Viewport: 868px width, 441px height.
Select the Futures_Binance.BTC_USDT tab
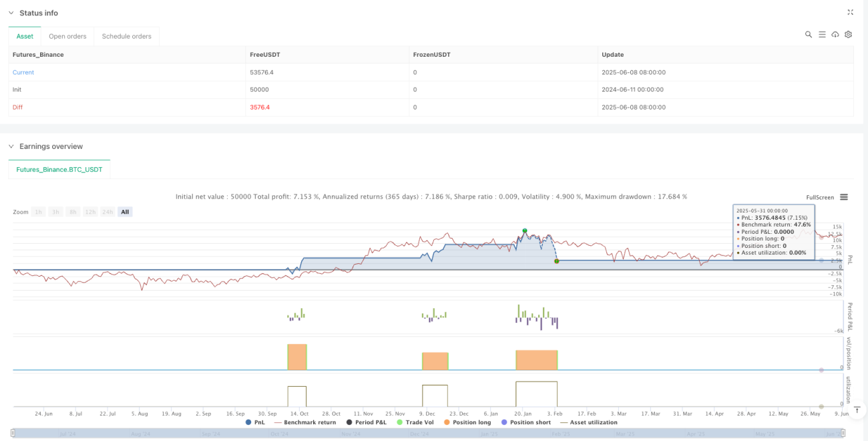point(59,170)
